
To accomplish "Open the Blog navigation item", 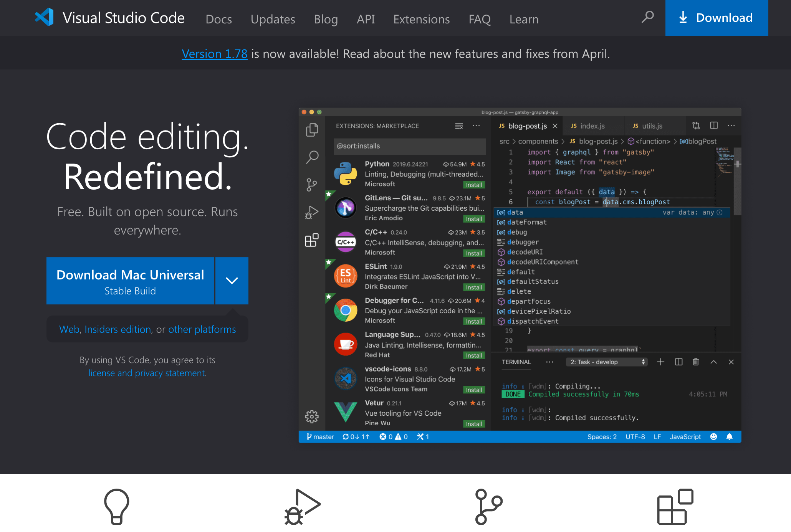I will 326,19.
